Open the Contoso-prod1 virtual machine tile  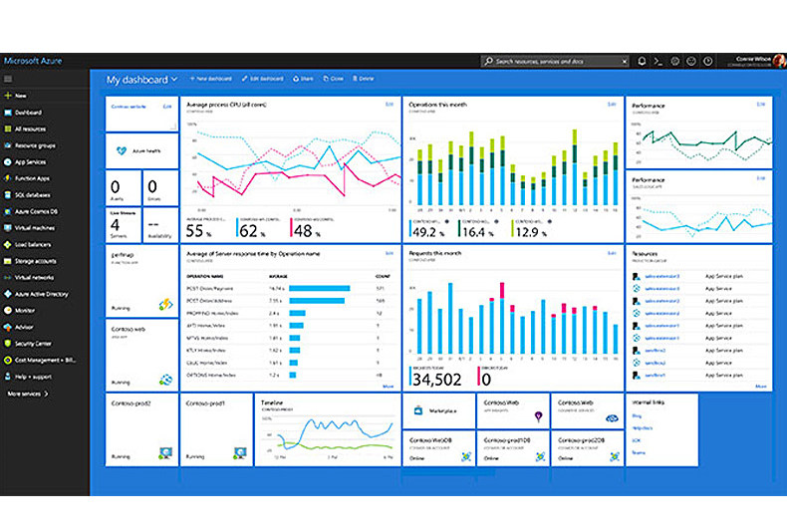[x=216, y=430]
